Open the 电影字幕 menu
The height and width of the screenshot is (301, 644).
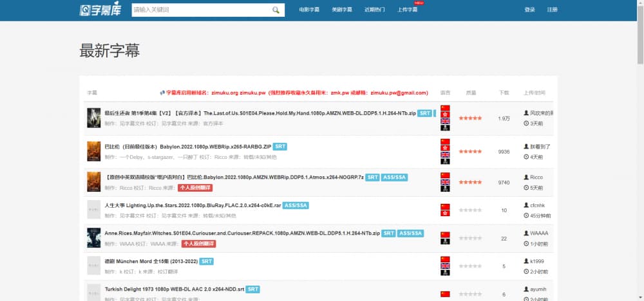coord(309,10)
